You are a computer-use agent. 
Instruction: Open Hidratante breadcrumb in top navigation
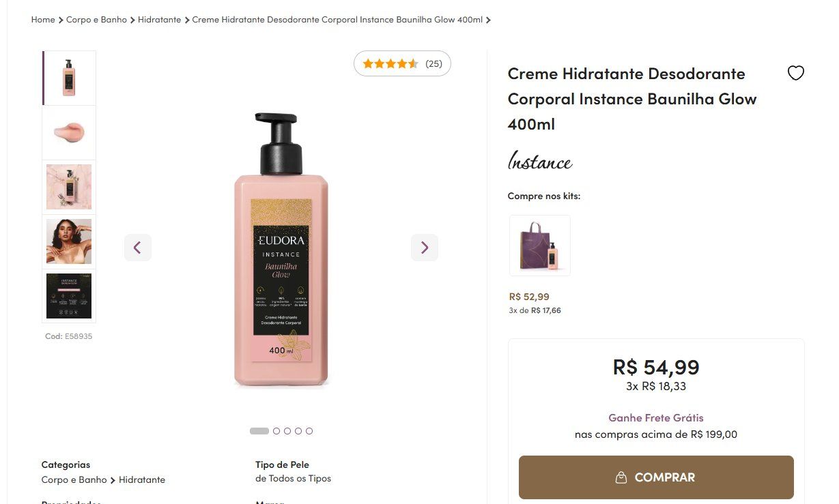click(159, 20)
